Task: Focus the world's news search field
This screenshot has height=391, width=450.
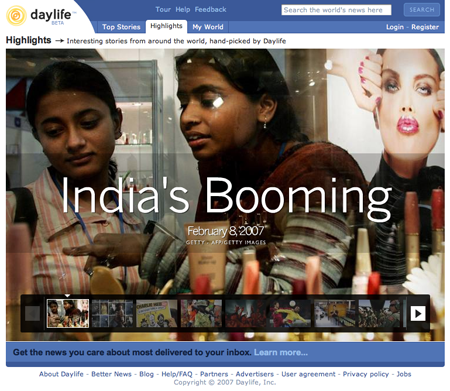Action: point(336,10)
